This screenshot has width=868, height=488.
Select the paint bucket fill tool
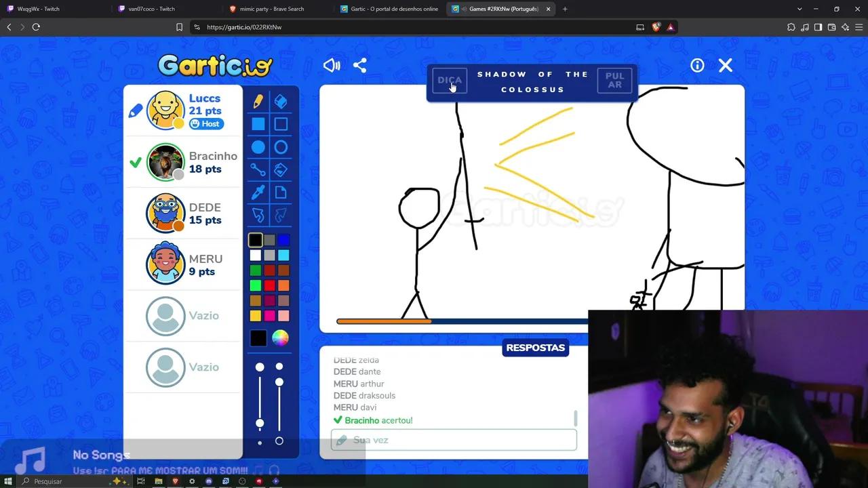[x=281, y=170]
